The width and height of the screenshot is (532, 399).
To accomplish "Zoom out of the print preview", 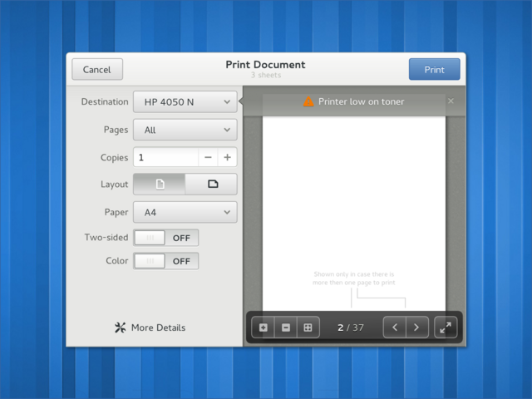I will [286, 328].
